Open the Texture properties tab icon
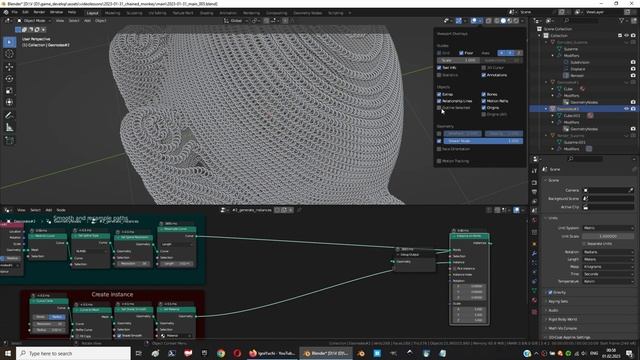640x360 pixels. click(x=534, y=312)
